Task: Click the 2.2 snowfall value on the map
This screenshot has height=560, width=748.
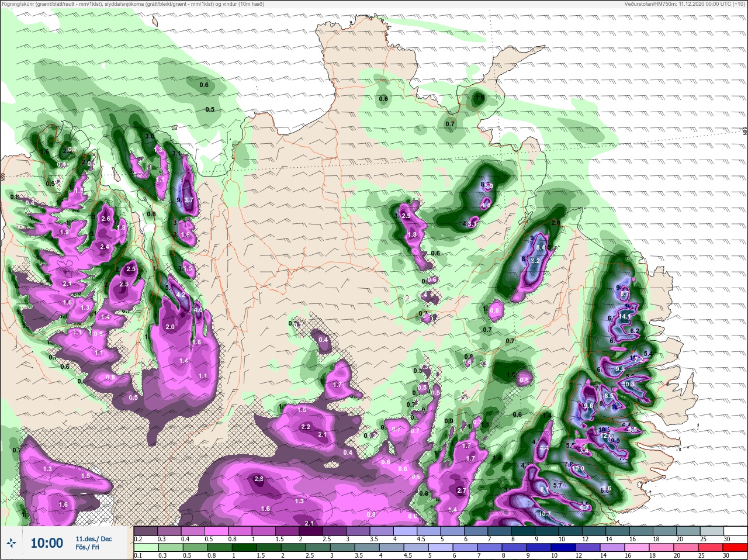Action: (306, 427)
